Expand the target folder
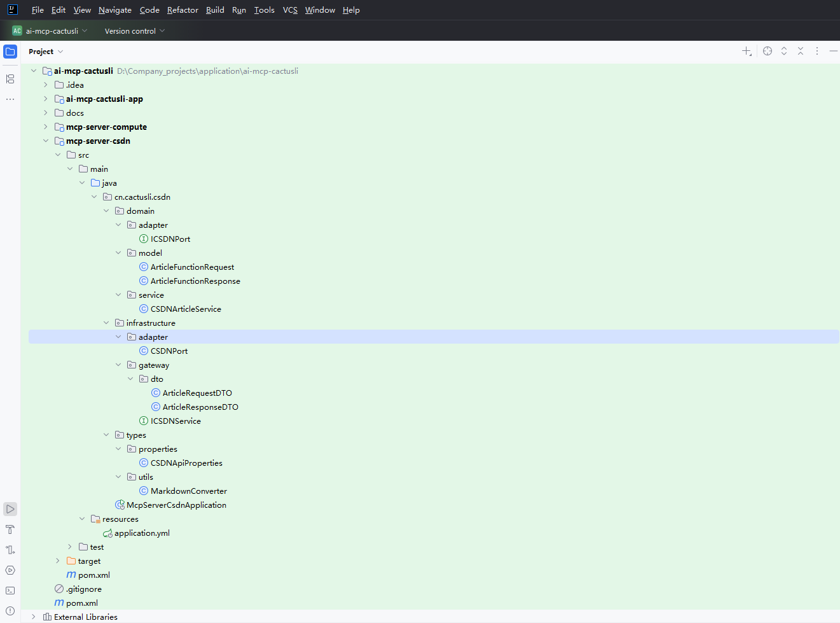840x623 pixels. (x=58, y=561)
